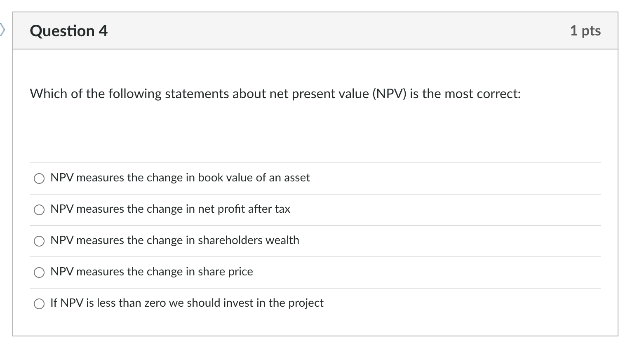Click answer text 'NPV measures the change in book value'
This screenshot has width=644, height=343.
180,178
